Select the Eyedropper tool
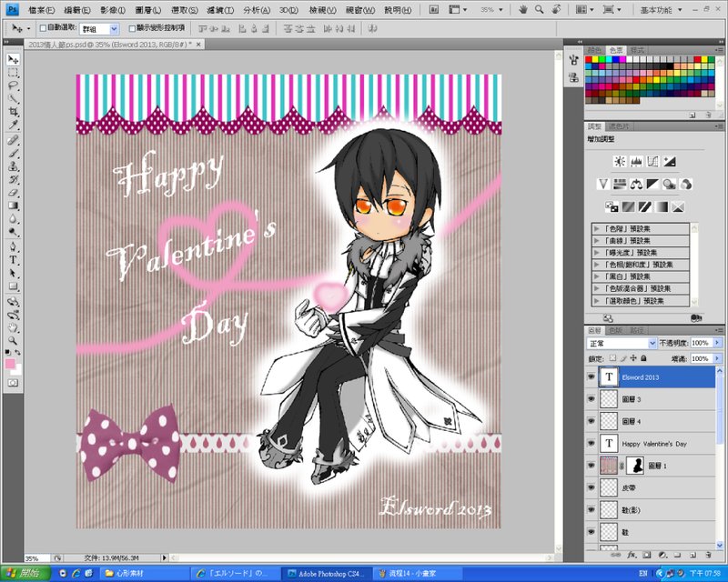The width and height of the screenshot is (728, 582). [x=13, y=125]
